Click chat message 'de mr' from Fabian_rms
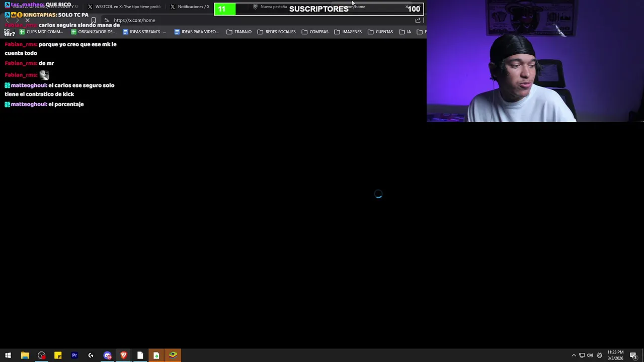 tap(46, 63)
